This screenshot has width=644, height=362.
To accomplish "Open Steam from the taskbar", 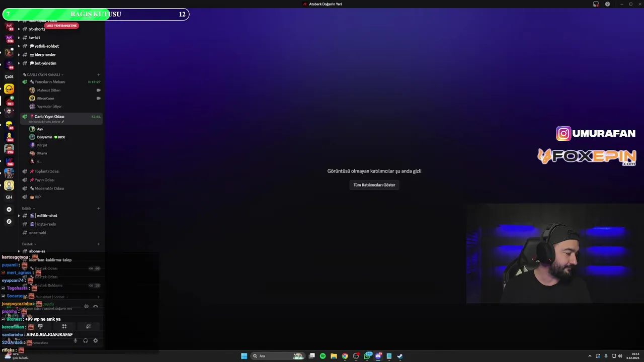I will [400, 356].
